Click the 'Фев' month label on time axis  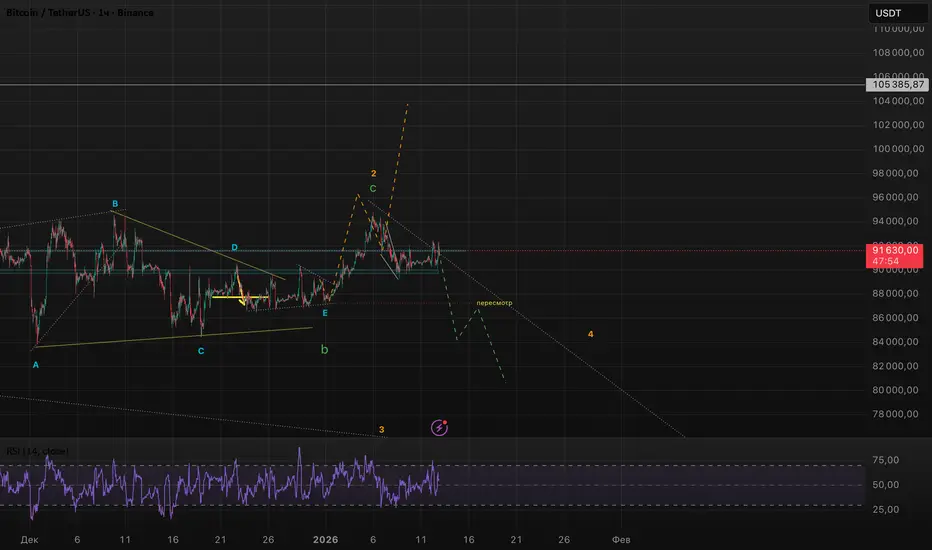[621, 539]
